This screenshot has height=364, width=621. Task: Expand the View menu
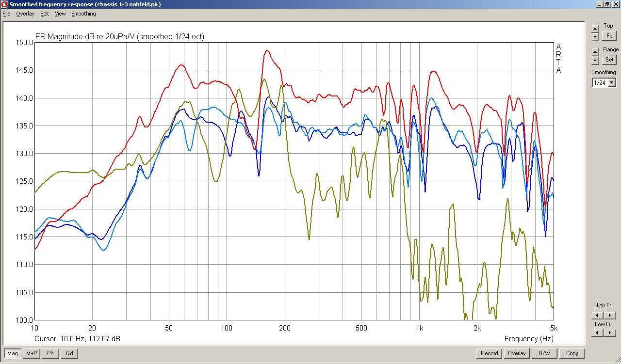click(60, 14)
